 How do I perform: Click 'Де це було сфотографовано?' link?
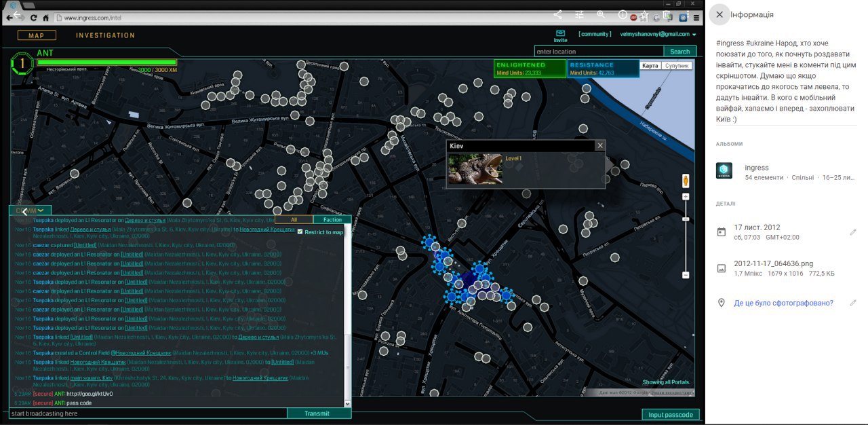[x=783, y=303]
